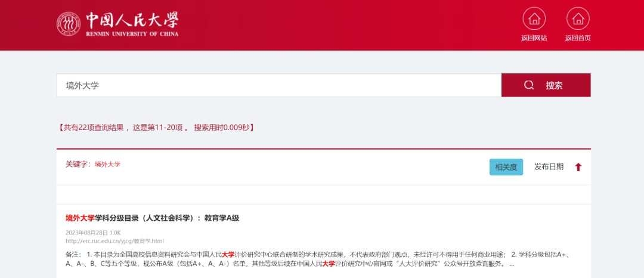644x278 pixels.
Task: Click the 中国人民大学 calligraphy title
Action: [x=132, y=20]
